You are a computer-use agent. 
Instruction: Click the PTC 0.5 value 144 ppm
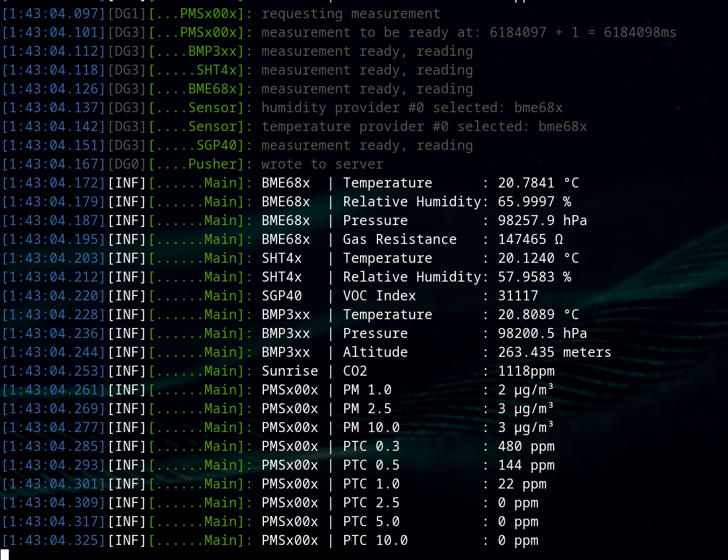click(526, 465)
